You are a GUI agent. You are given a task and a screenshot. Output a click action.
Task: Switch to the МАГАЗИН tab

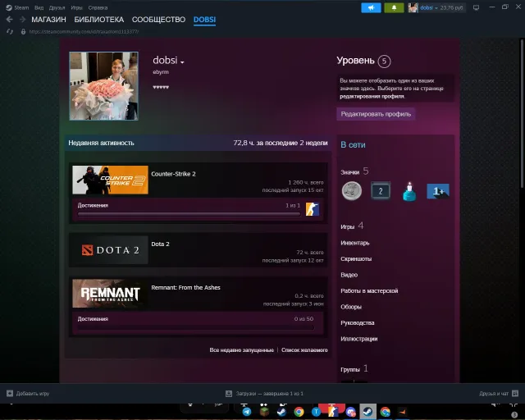click(x=48, y=20)
